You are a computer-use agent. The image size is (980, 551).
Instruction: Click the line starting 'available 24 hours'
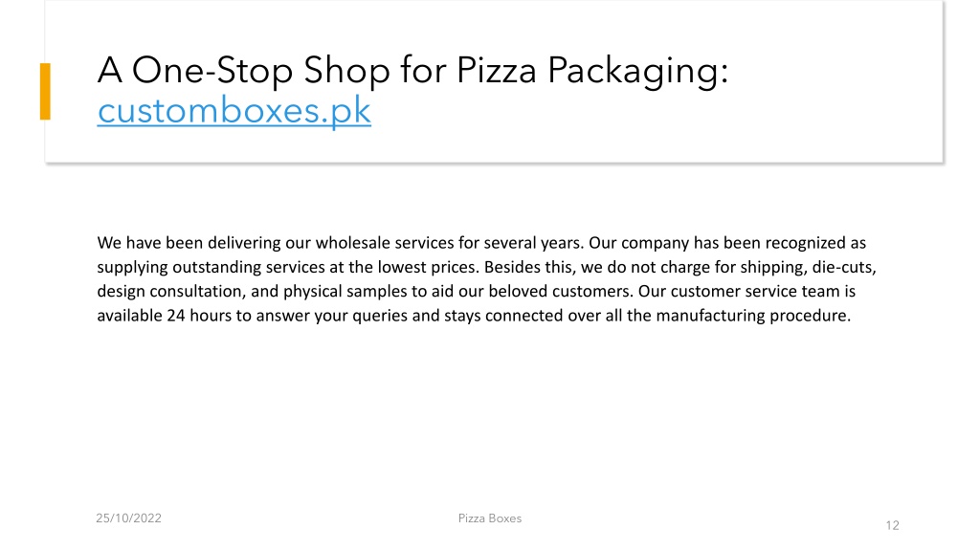tap(474, 316)
